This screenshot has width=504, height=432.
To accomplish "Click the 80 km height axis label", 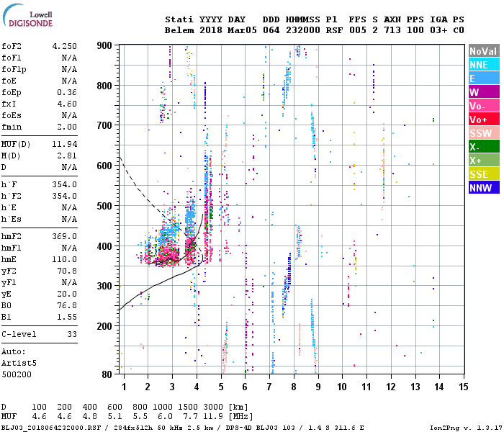I will [x=107, y=375].
